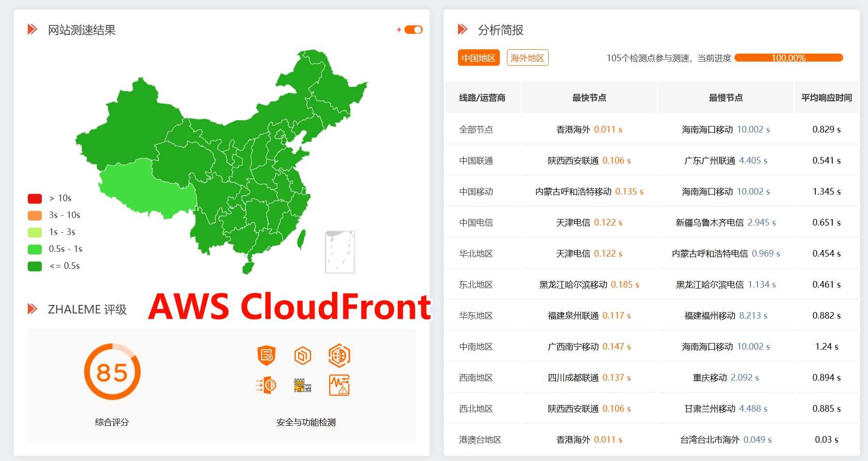868x461 pixels.
Task: Click the chevron icon before 分析简报
Action: tap(463, 30)
